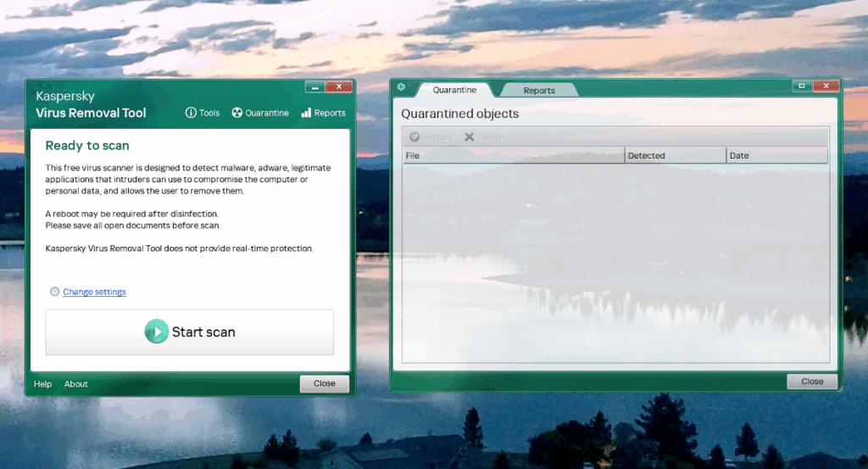Image resolution: width=868 pixels, height=469 pixels.
Task: Open the Tools info icon
Action: click(191, 113)
